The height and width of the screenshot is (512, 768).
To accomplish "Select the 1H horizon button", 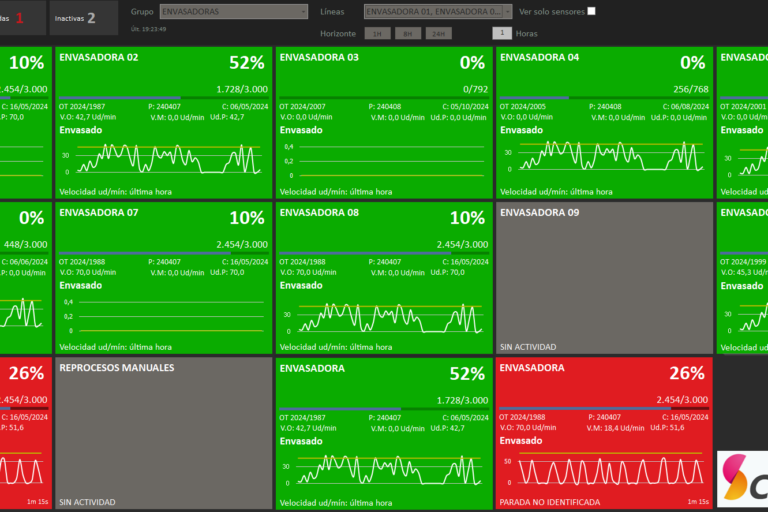I will (378, 33).
